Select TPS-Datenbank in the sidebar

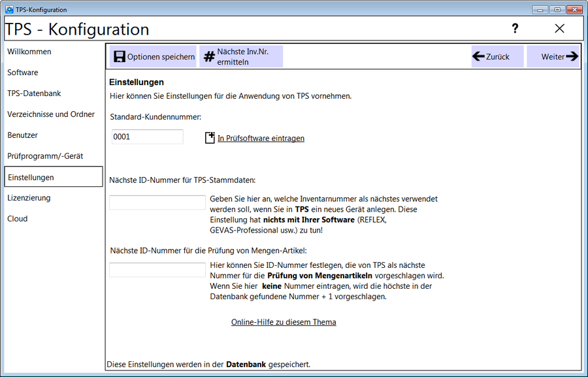34,93
